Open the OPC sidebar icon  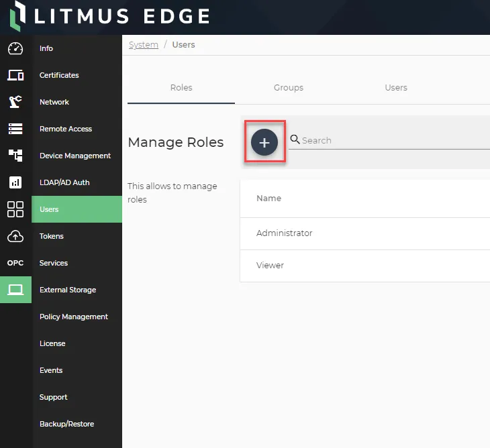(15, 263)
